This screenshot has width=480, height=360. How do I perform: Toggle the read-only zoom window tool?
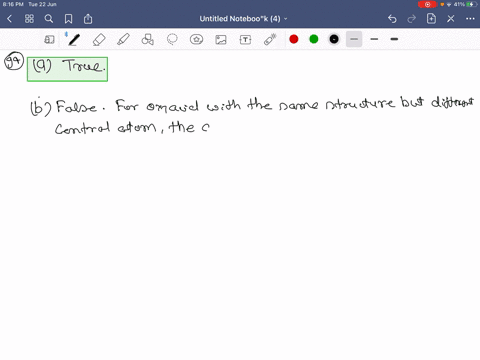pyautogui.click(x=49, y=40)
